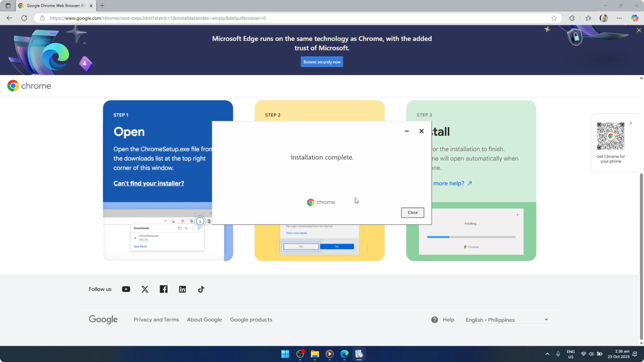Open the clock showing 1:38 am
The width and height of the screenshot is (644, 362).
click(618, 354)
